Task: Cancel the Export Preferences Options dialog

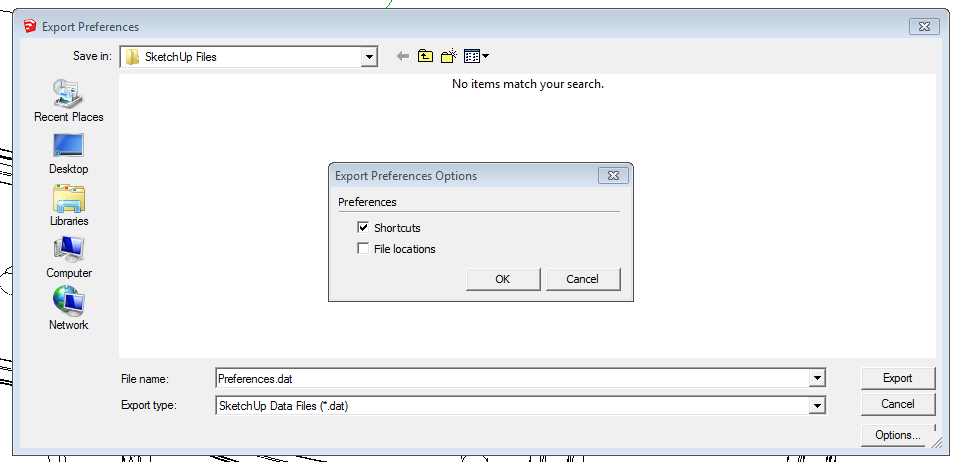Action: (582, 279)
